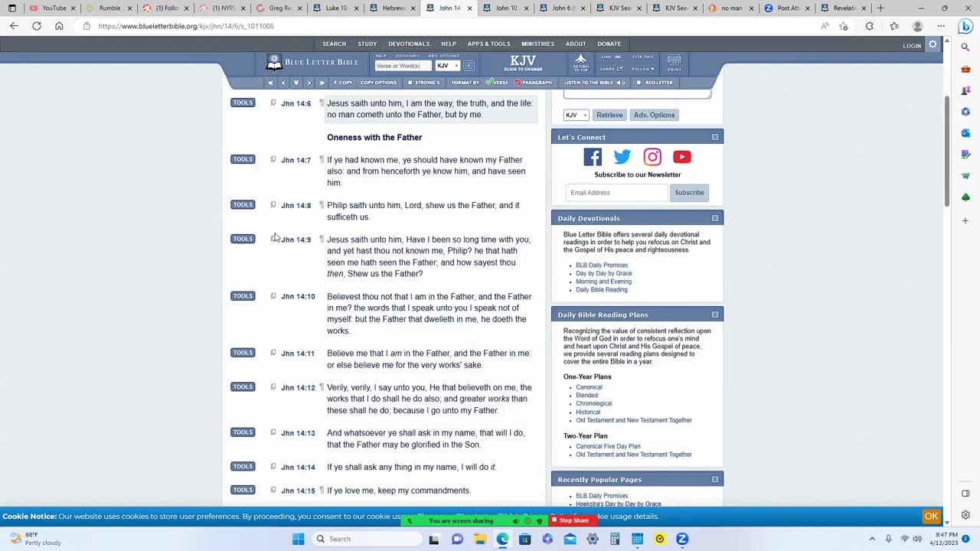Image resolution: width=980 pixels, height=551 pixels.
Task: Open the STUDY menu
Action: pos(367,44)
